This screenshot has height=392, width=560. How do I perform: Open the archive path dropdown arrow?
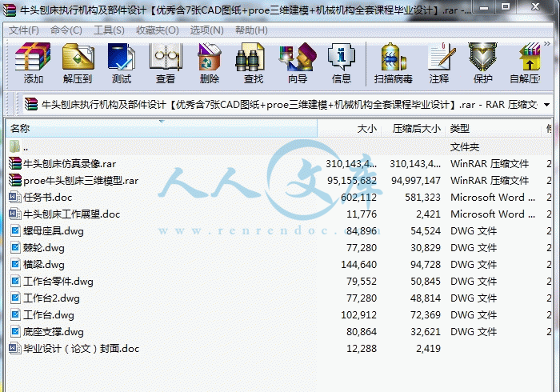click(546, 105)
